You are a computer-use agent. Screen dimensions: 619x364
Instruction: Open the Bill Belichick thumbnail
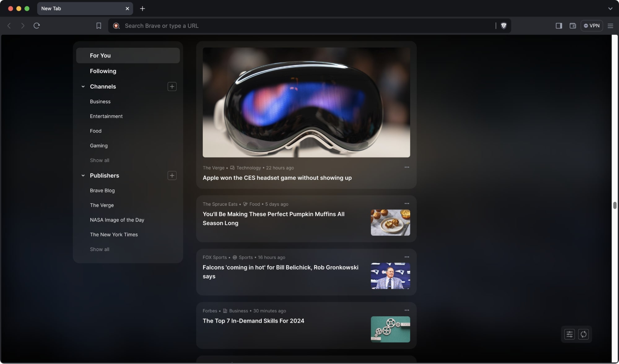[390, 276]
